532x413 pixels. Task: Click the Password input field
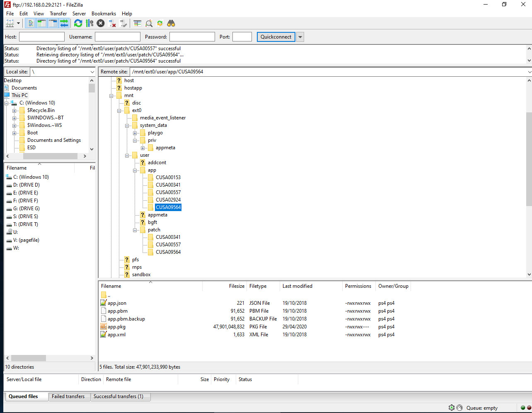tap(192, 37)
